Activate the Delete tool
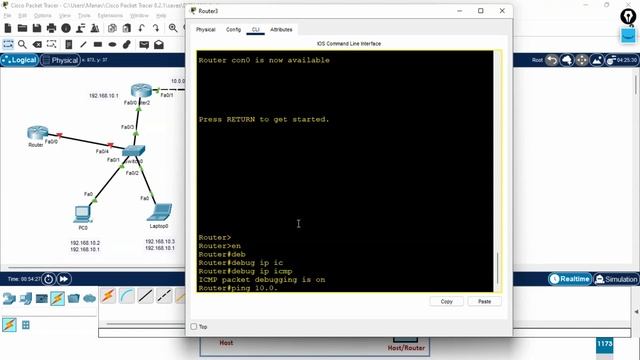The image size is (640, 360). click(37, 44)
